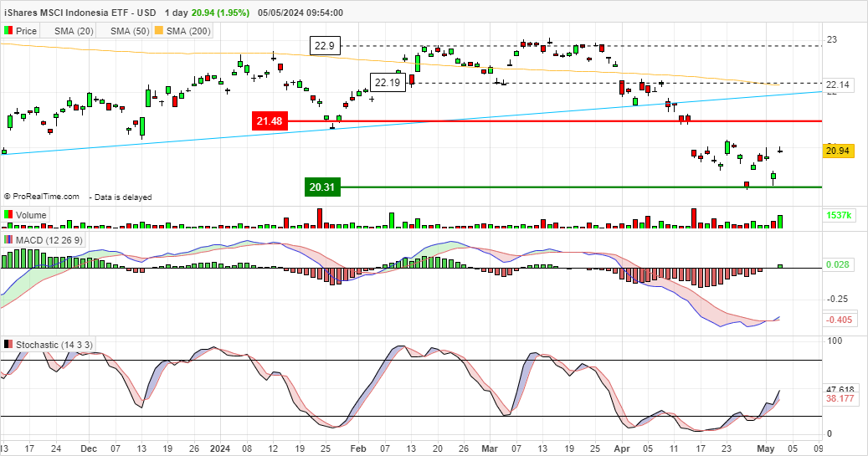Open the Volume panel label

tap(31, 215)
